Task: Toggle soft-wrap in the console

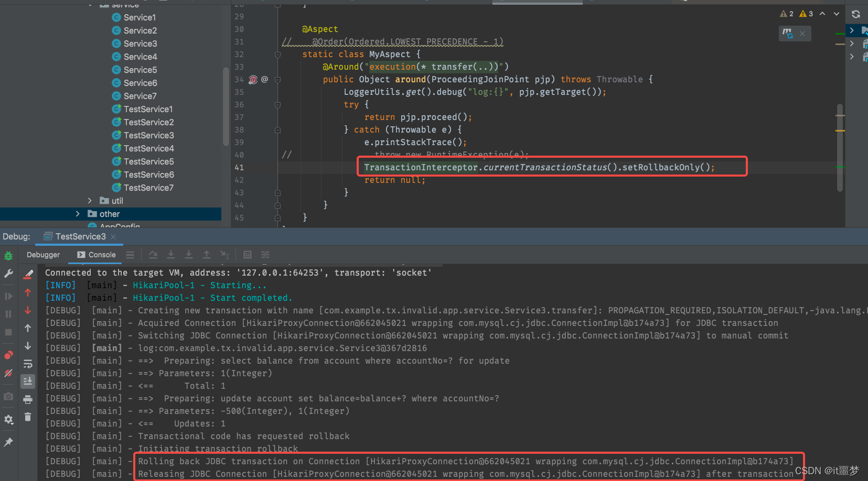Action: point(28,364)
